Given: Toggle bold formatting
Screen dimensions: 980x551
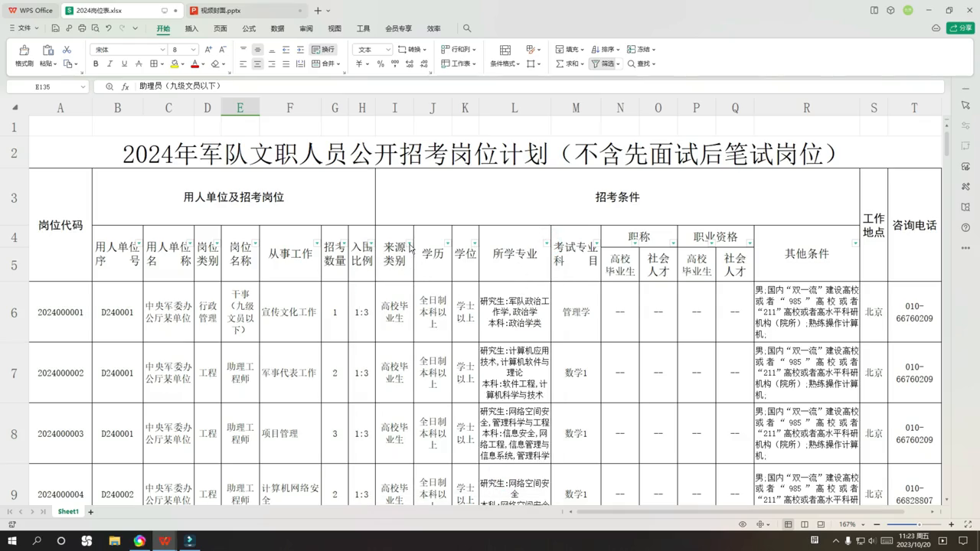Looking at the screenshot, I should (x=96, y=64).
